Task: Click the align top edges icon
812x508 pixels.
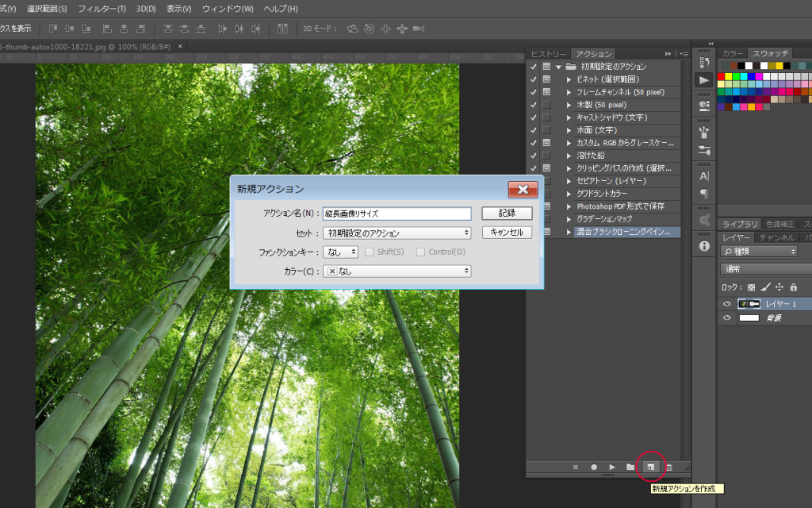Action: point(53,29)
